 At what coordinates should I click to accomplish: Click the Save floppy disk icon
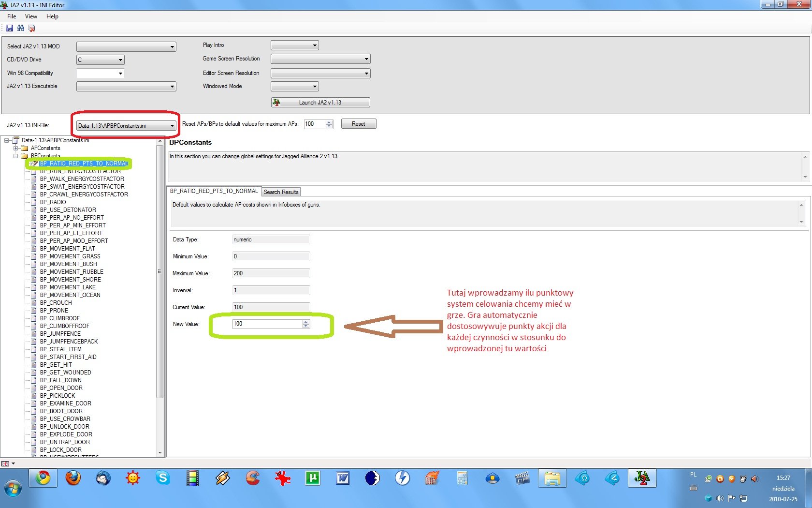point(10,29)
